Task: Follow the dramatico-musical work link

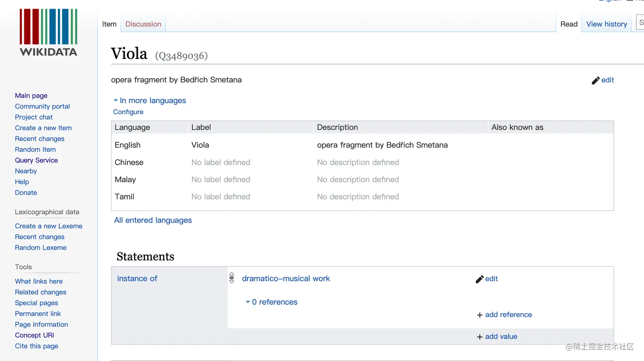Action: click(x=286, y=278)
